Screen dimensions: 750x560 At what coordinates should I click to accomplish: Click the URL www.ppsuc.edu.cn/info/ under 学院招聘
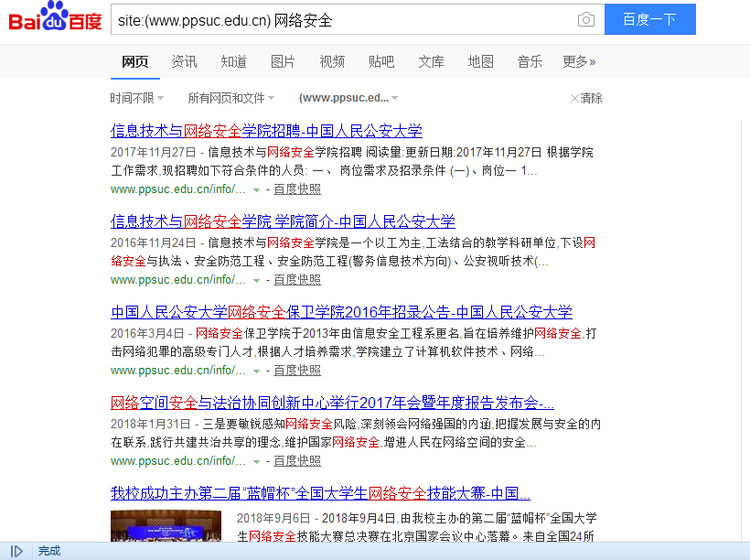[x=178, y=189]
